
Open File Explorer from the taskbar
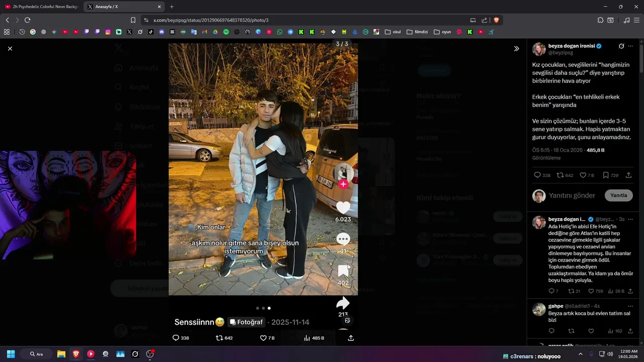click(61, 354)
